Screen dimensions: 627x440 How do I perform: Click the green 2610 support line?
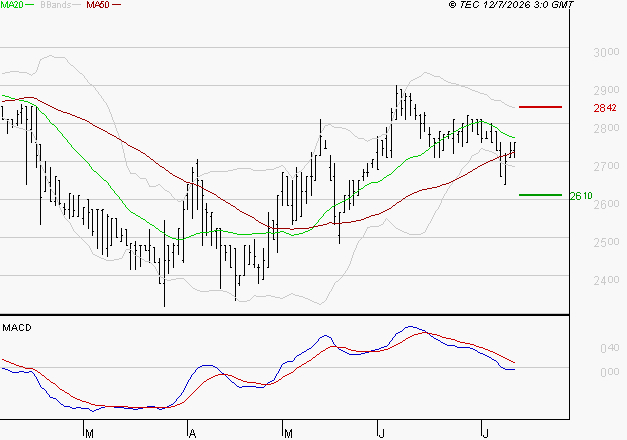[540, 195]
